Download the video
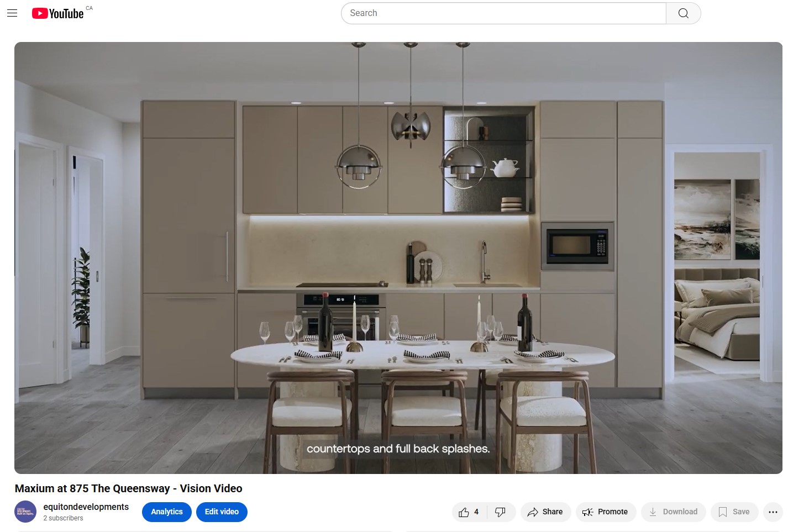The height and width of the screenshot is (532, 788). coord(673,512)
